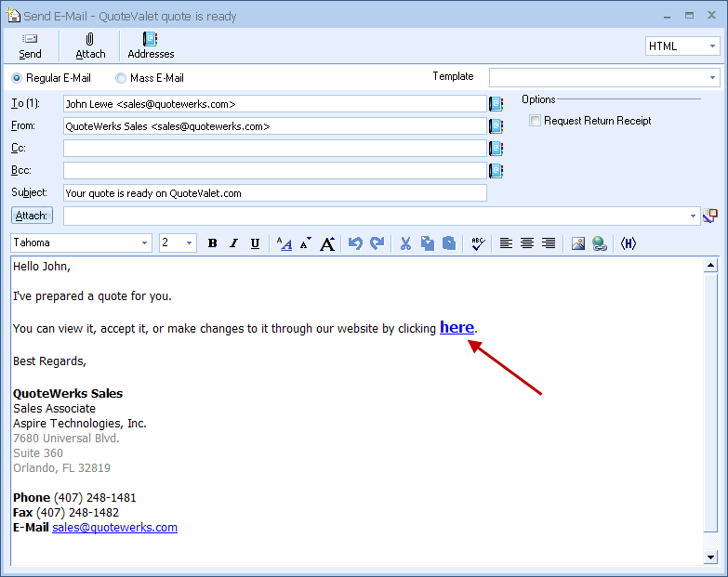Image resolution: width=728 pixels, height=577 pixels.
Task: Minimize the Send E-Mail window
Action: click(x=668, y=16)
